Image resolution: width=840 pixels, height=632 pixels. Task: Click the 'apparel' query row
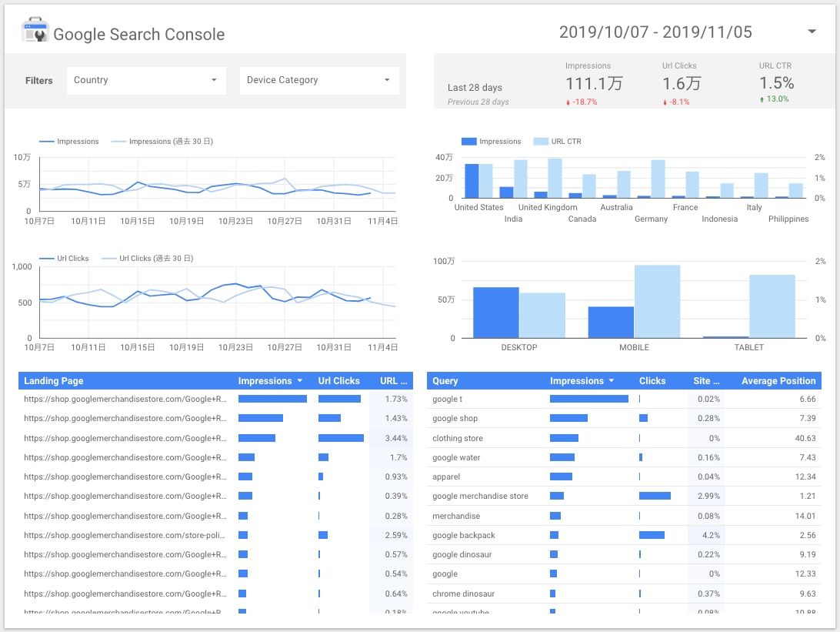624,477
